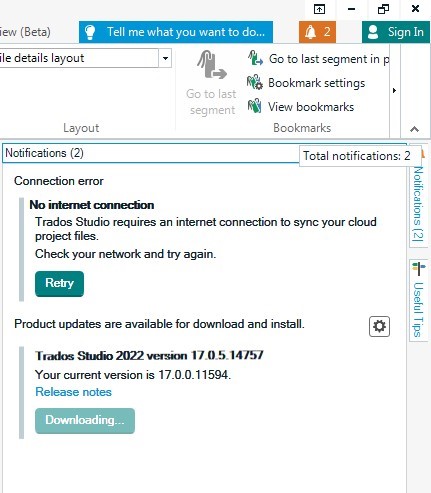
Task: Restore down the application window
Action: 383,9
